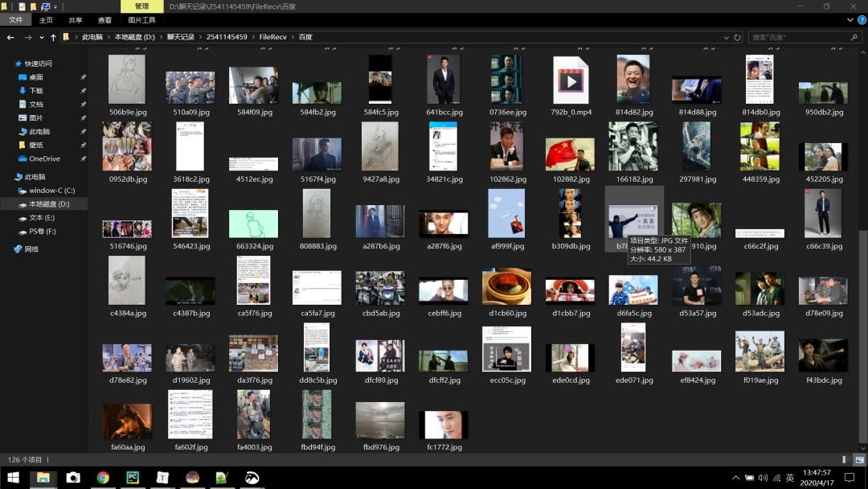Switch to details view in status bar
868x489 pixels.
click(x=847, y=459)
